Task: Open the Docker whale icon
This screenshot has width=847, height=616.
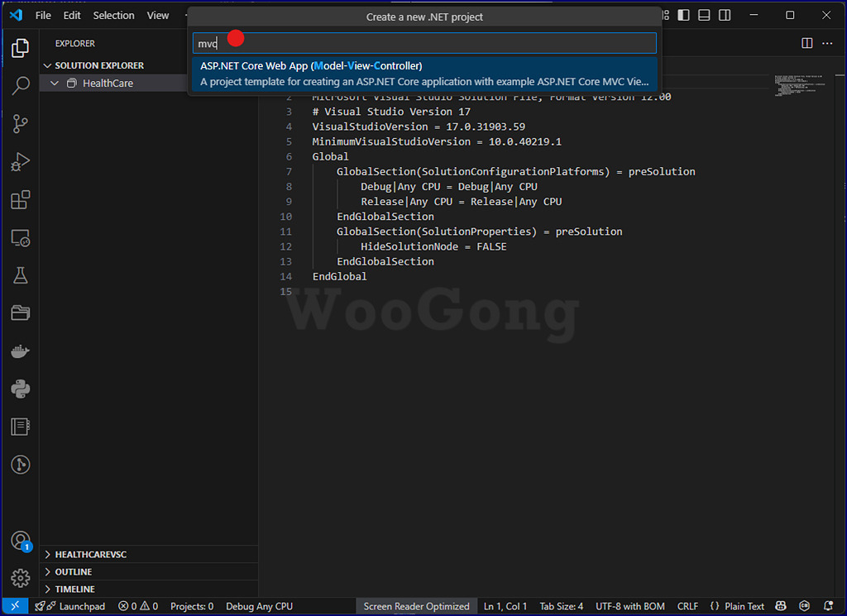Action: (20, 351)
